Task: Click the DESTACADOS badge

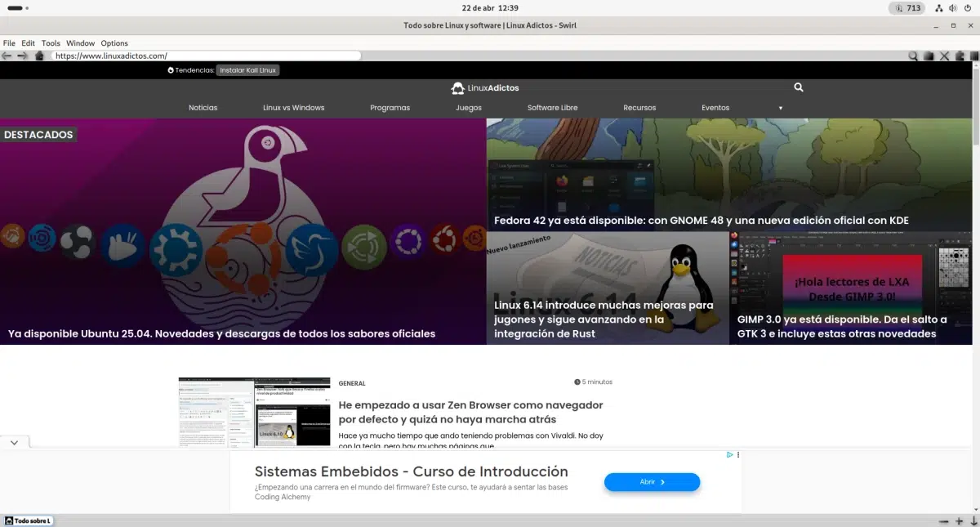Action: pyautogui.click(x=38, y=134)
